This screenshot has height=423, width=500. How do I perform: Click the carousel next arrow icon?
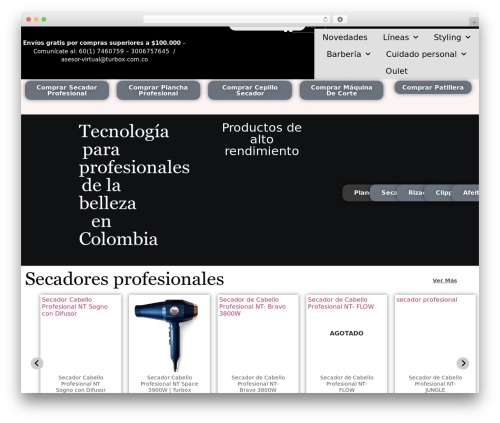click(x=463, y=363)
